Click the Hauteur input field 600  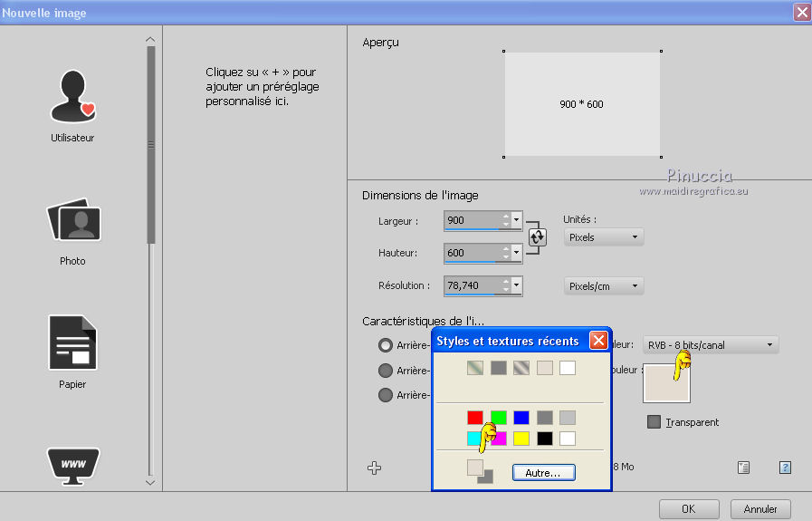473,253
